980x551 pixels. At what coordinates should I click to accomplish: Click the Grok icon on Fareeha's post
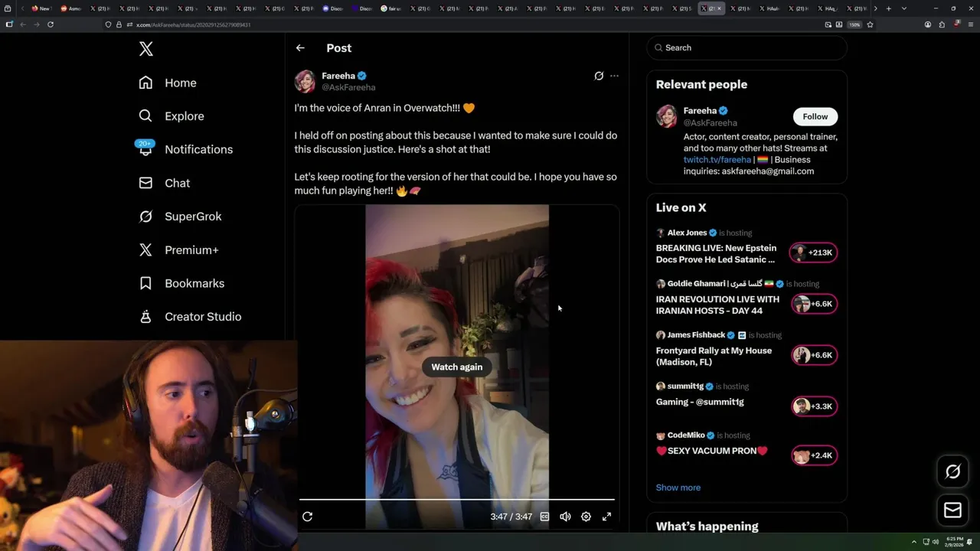599,76
